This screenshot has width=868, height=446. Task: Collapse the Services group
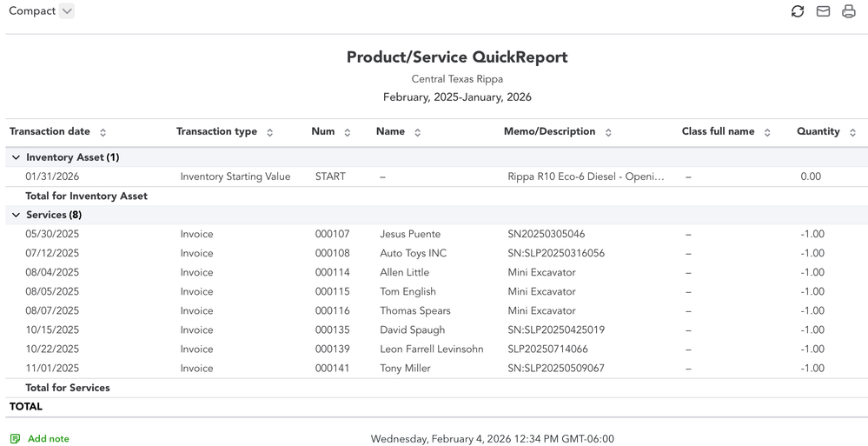pyautogui.click(x=16, y=215)
